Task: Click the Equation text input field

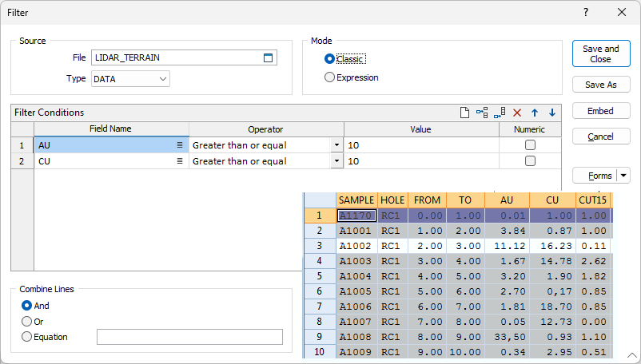Action: pos(189,337)
